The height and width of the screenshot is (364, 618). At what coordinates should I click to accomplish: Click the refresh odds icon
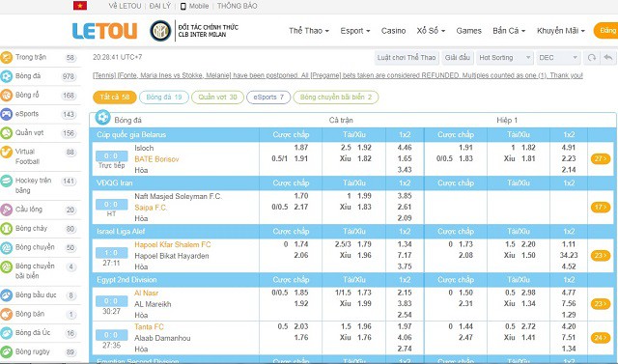pos(591,58)
